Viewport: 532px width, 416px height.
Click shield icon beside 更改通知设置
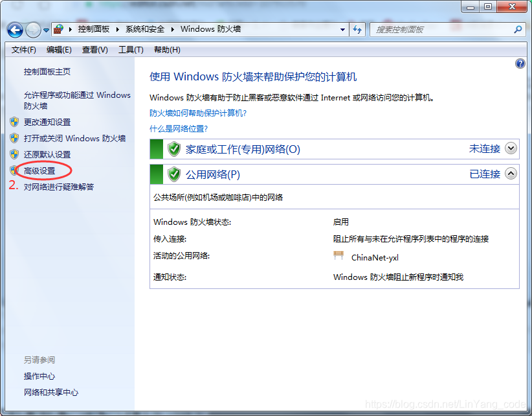14,122
